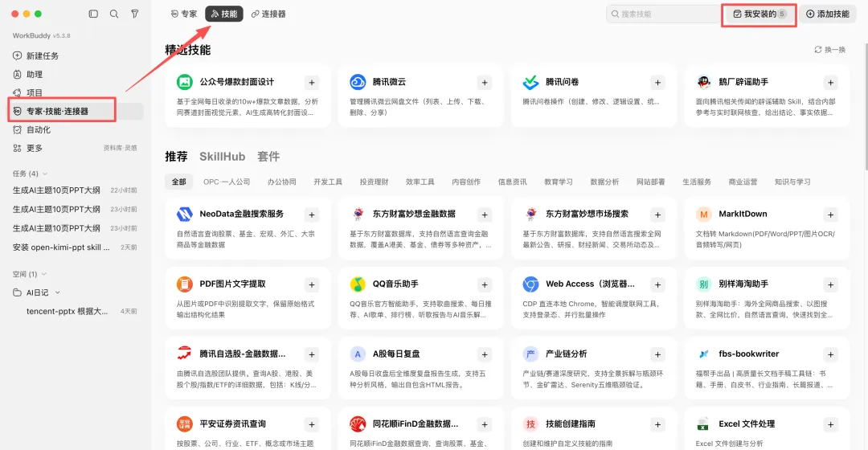This screenshot has height=450, width=868.
Task: Open the SkillHub tab
Action: 222,157
